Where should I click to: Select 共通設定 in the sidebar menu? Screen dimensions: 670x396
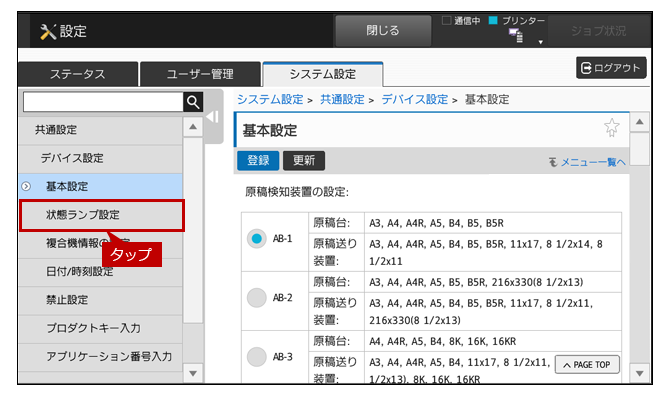(101, 130)
